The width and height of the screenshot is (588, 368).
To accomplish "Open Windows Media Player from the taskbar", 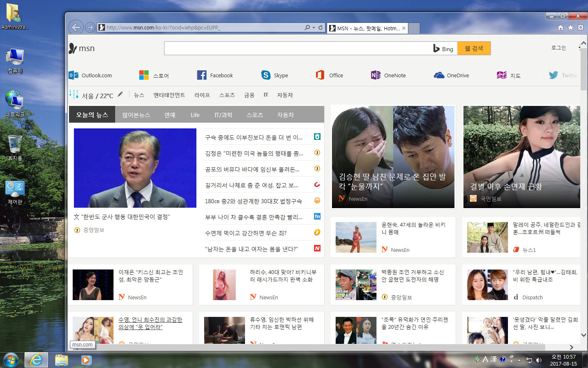I will click(86, 360).
